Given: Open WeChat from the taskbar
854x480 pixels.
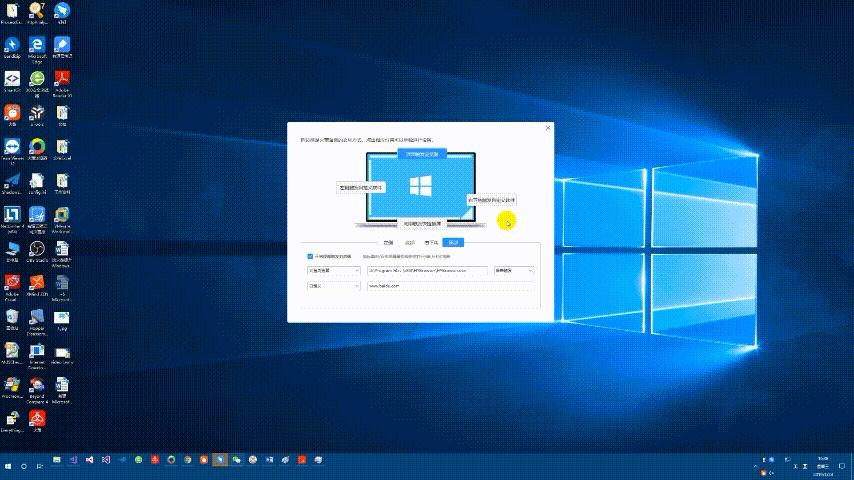Looking at the screenshot, I should tap(236, 460).
